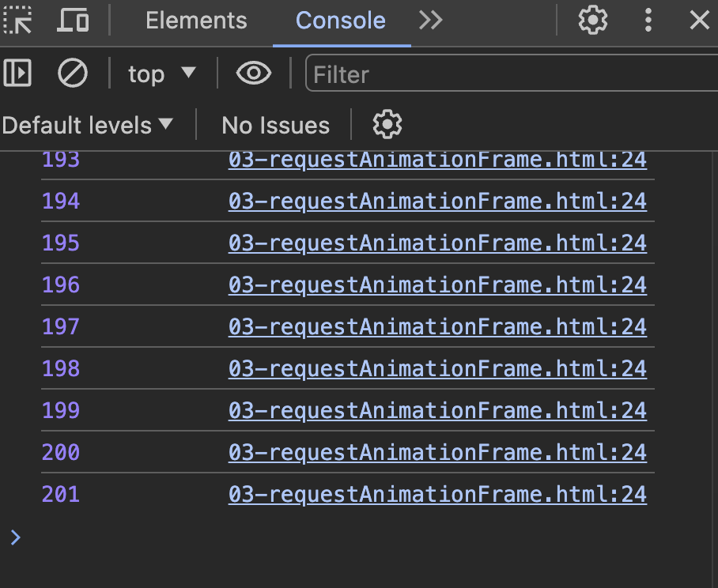Open DevTools settings gear in top bar
The image size is (718, 588).
(592, 21)
